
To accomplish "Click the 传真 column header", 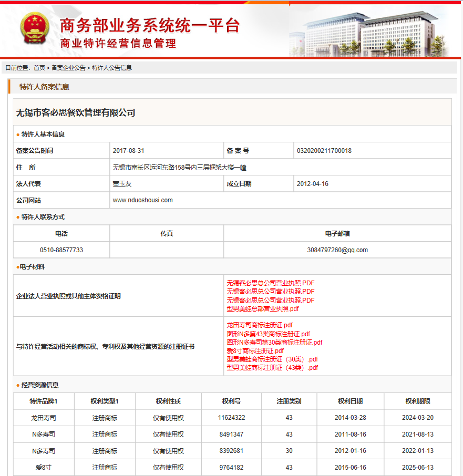I will point(167,233).
